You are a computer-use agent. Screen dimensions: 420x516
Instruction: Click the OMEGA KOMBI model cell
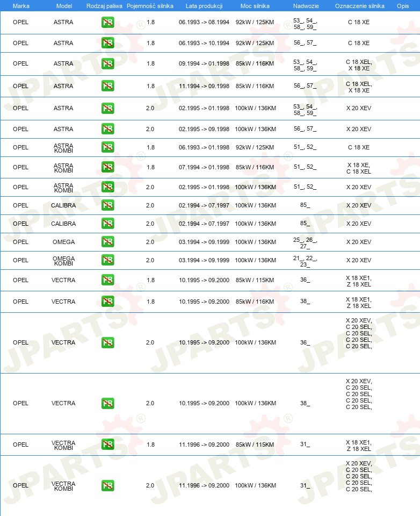[x=63, y=261]
